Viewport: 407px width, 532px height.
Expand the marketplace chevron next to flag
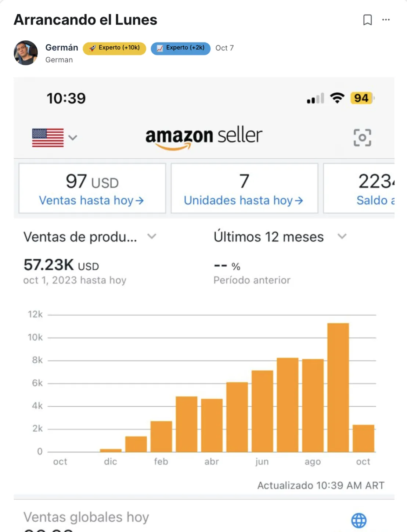tap(73, 138)
